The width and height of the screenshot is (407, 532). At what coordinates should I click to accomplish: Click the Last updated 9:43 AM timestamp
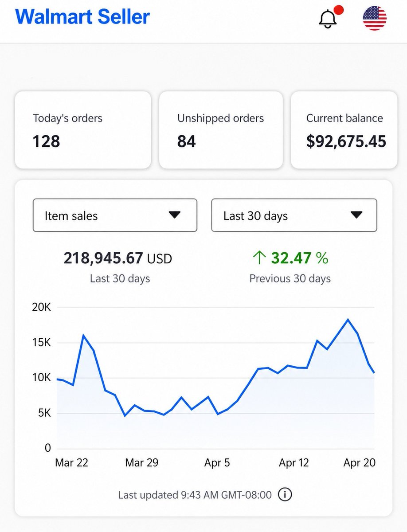pos(195,495)
